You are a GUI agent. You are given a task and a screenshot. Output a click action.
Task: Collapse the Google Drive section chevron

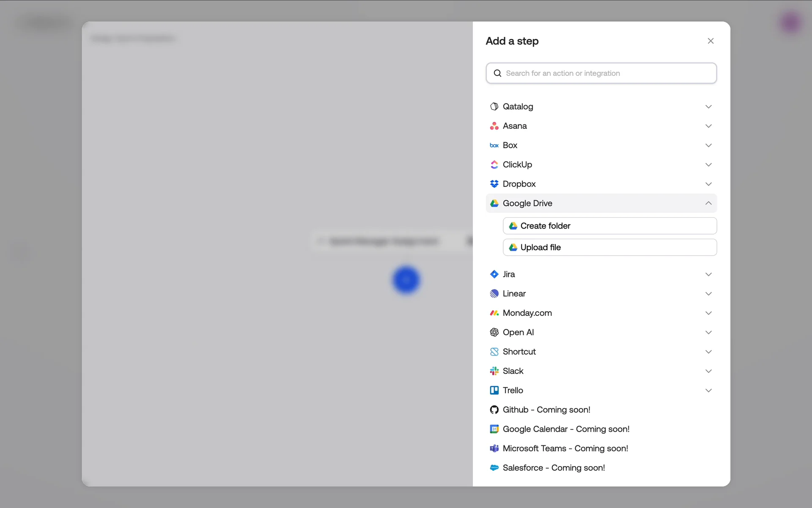click(x=708, y=204)
